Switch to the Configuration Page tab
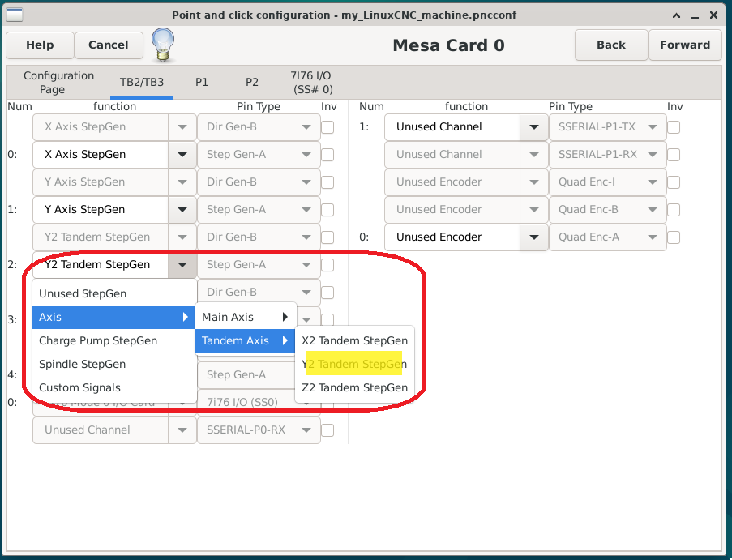This screenshot has height=560, width=732. click(x=58, y=83)
